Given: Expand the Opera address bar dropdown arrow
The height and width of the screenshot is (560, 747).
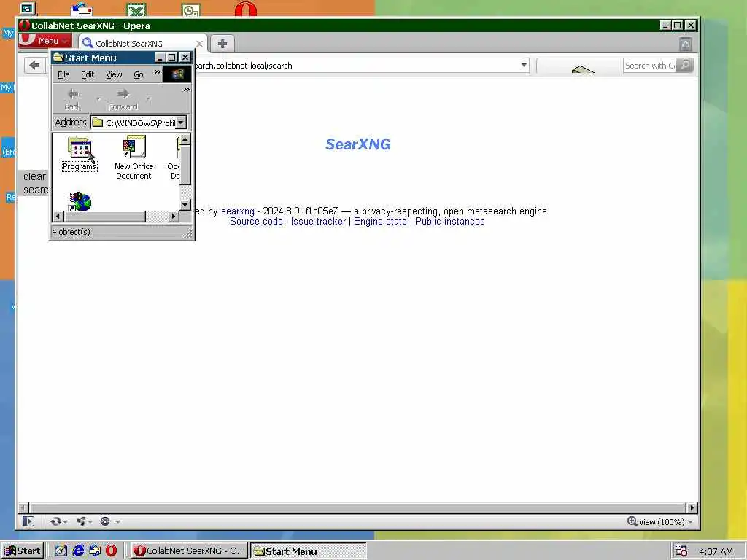Looking at the screenshot, I should tap(524, 65).
